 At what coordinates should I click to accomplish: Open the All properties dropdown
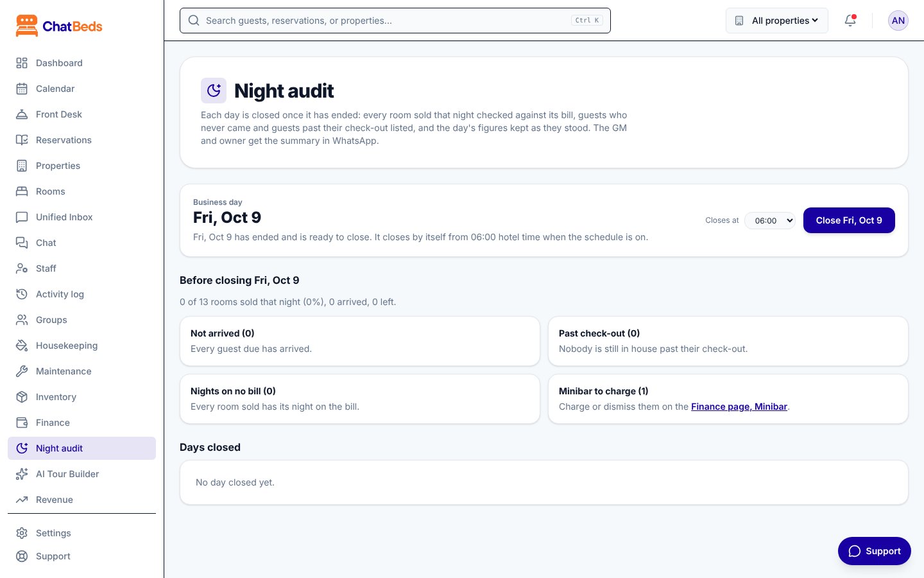pyautogui.click(x=777, y=21)
